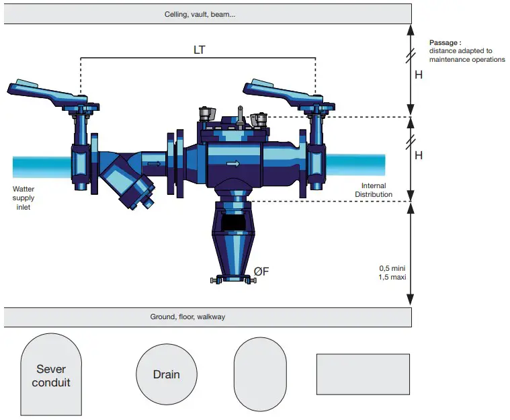Viewport: 510px width, 420px height.
Task: Click the '0,5 mini' height value
Action: 392,268
